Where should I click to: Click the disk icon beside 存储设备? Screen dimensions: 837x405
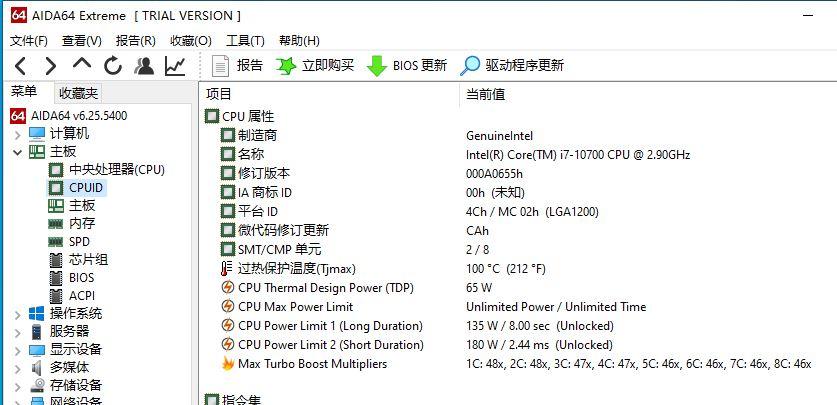pyautogui.click(x=37, y=386)
